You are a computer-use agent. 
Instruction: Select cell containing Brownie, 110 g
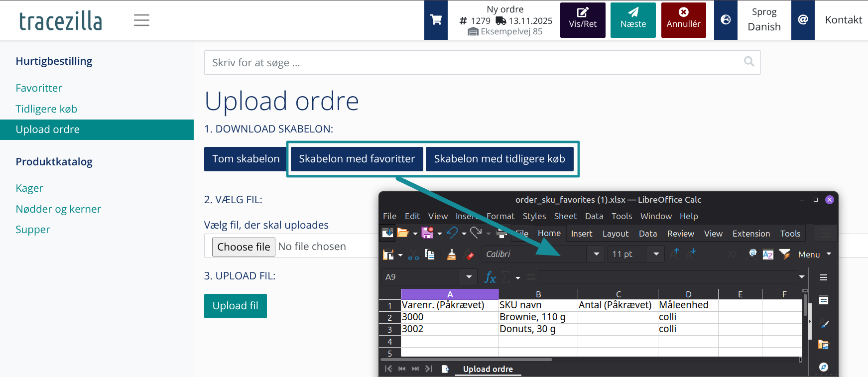coord(538,317)
